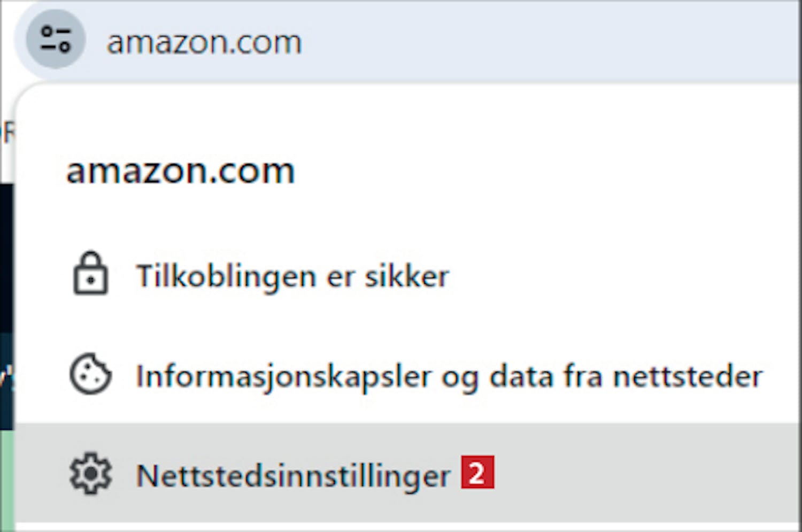Click blank popup area beside amazon.com heading
This screenshot has height=532, width=802.
[545, 171]
